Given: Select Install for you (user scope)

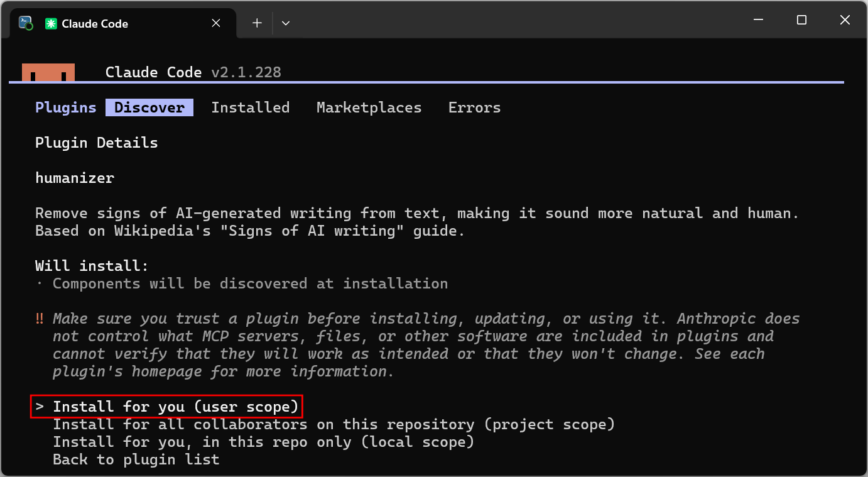Looking at the screenshot, I should 167,407.
